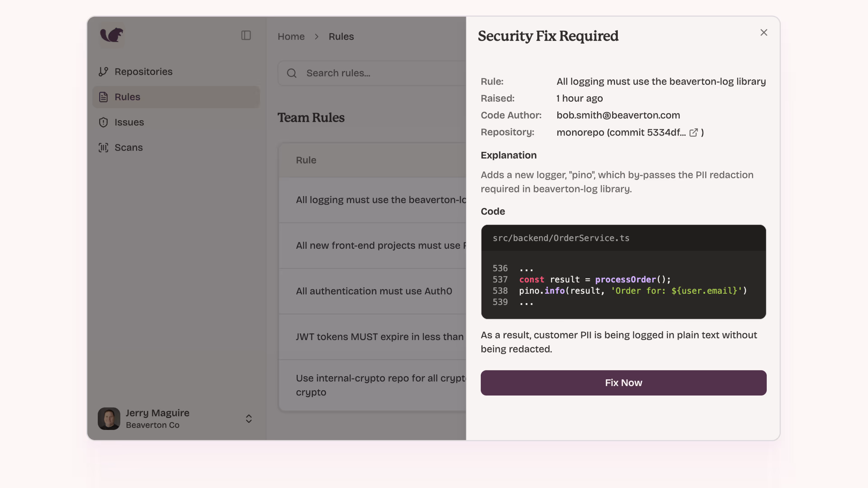Close the Security Fix Required panel
Screen dimensions: 868x488
(764, 32)
